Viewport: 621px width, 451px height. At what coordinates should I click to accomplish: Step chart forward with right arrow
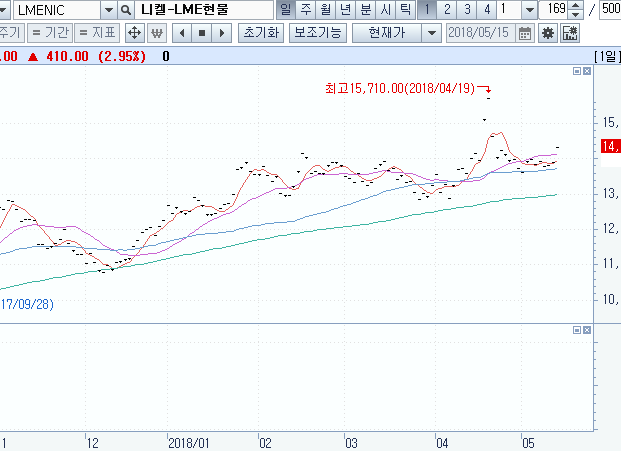pyautogui.click(x=221, y=32)
